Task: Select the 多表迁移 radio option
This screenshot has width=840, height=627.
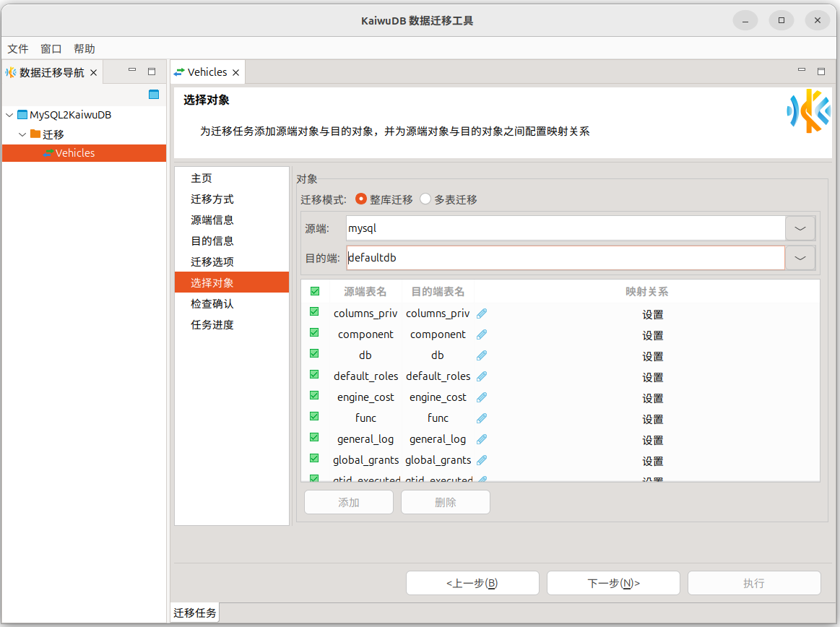Action: (425, 199)
